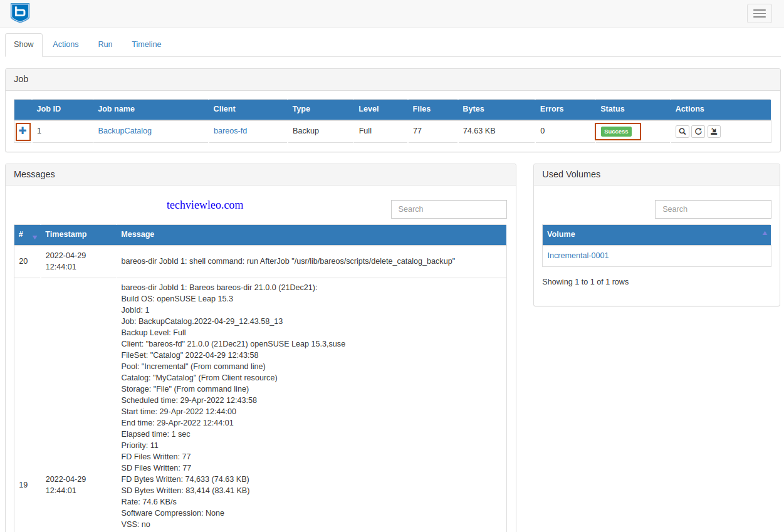Viewport: 784px width, 532px height.
Task: Sort Used Volumes by Volume column arrow
Action: coord(765,233)
